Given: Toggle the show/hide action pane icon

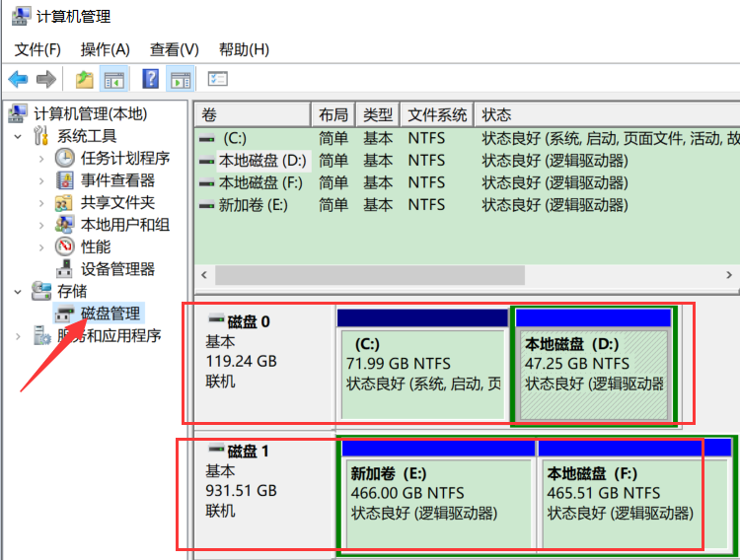Looking at the screenshot, I should coord(181,79).
